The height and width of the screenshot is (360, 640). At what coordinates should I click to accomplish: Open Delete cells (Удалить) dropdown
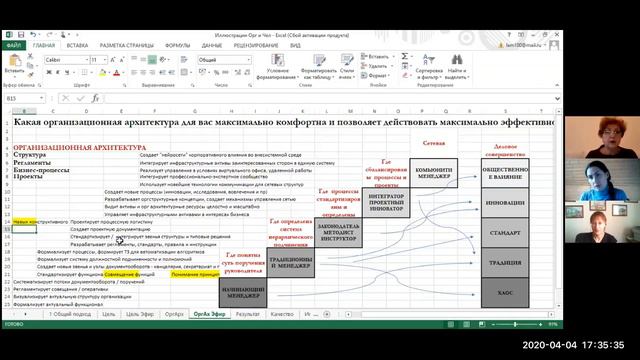click(x=378, y=66)
